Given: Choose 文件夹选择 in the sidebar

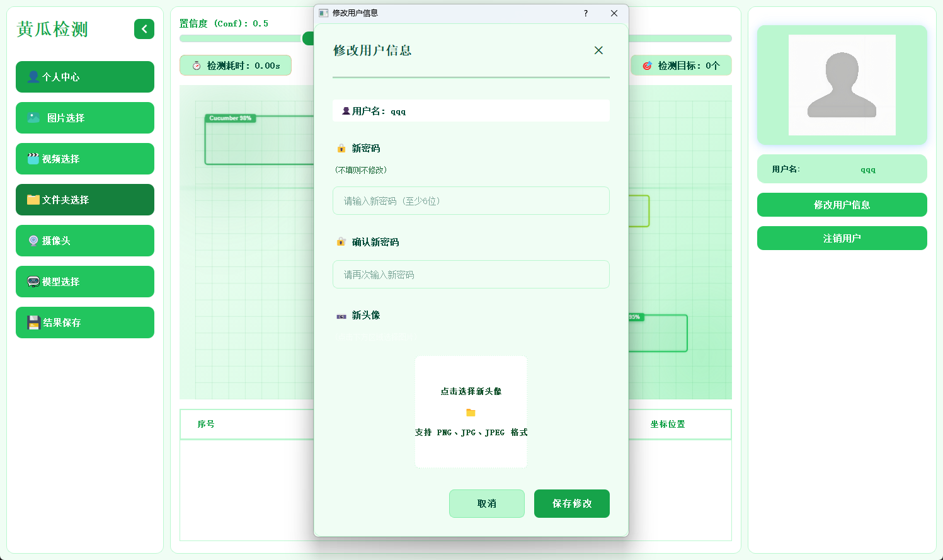Looking at the screenshot, I should 85,200.
